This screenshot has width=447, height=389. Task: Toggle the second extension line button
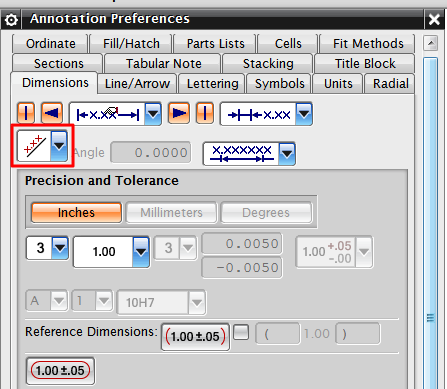pyautogui.click(x=205, y=113)
